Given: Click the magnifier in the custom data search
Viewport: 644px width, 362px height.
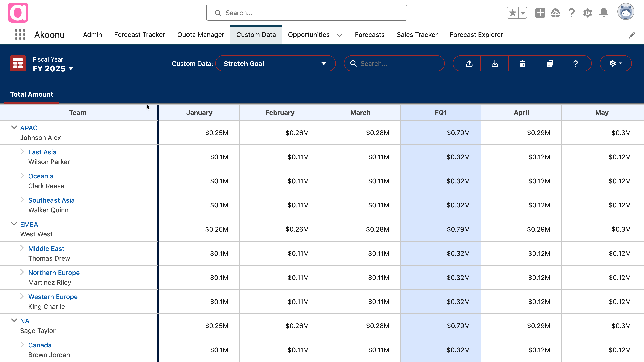Looking at the screenshot, I should [353, 64].
